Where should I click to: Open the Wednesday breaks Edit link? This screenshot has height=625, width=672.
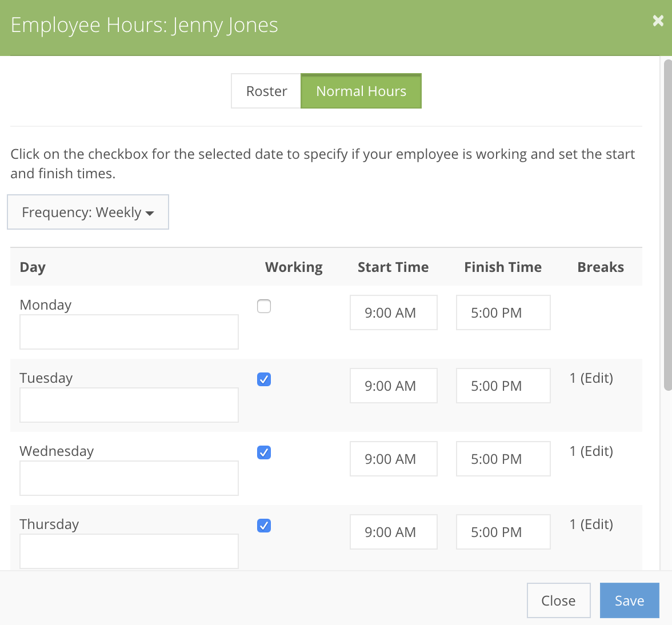(x=597, y=451)
